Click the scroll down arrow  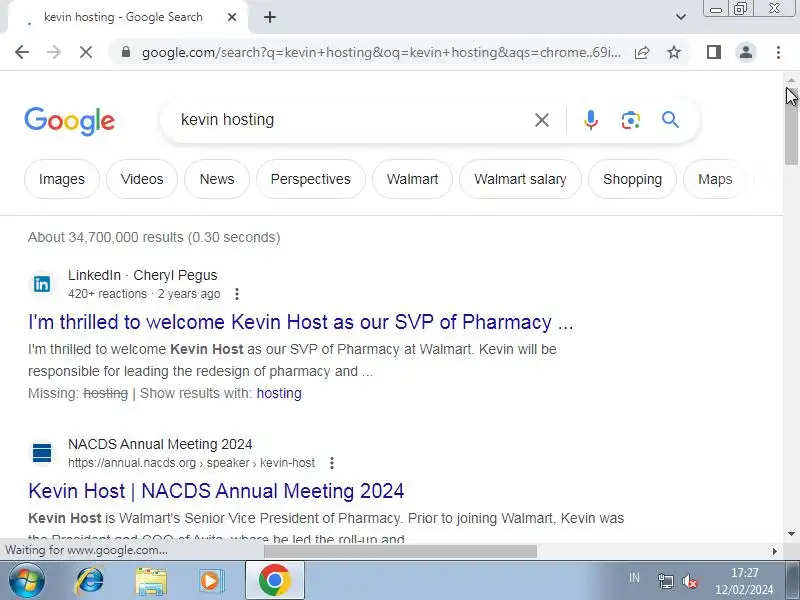[x=791, y=534]
